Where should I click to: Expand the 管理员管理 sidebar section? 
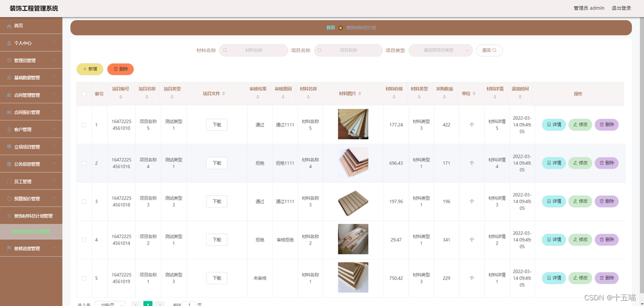tap(31, 60)
